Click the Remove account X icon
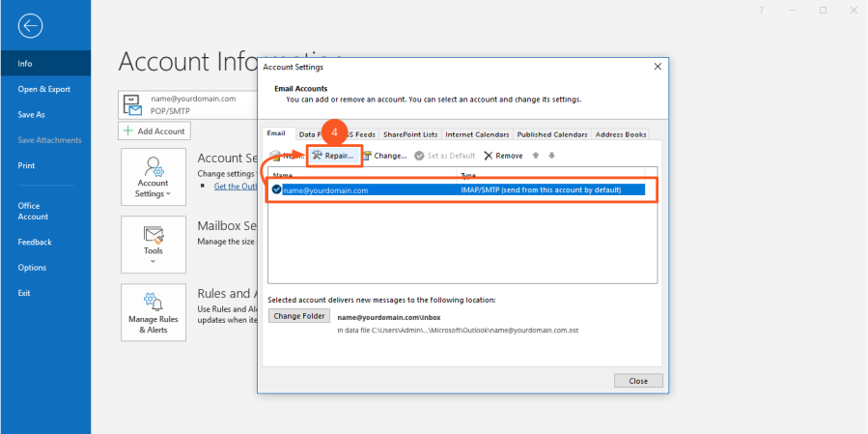Image resolution: width=868 pixels, height=434 pixels. (489, 155)
